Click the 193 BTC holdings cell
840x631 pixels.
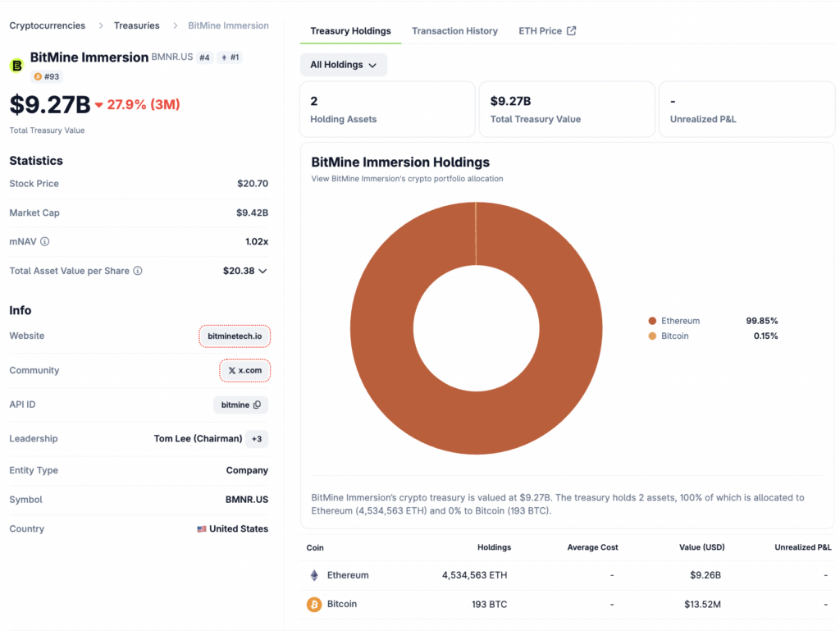click(489, 604)
